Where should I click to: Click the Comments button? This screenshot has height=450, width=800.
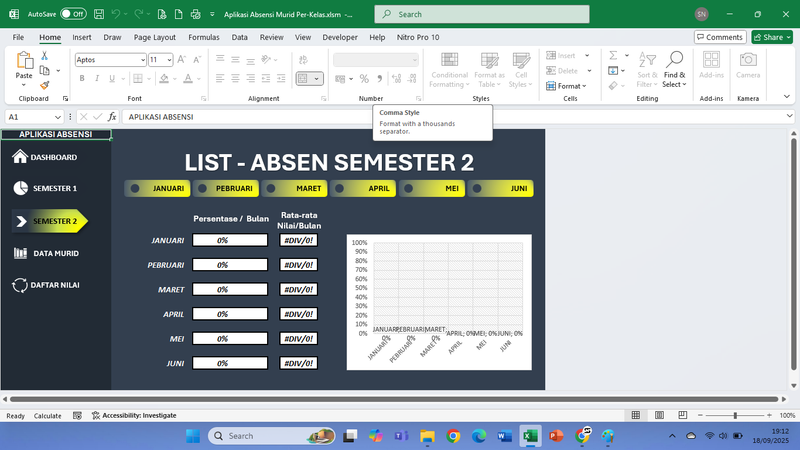click(719, 37)
